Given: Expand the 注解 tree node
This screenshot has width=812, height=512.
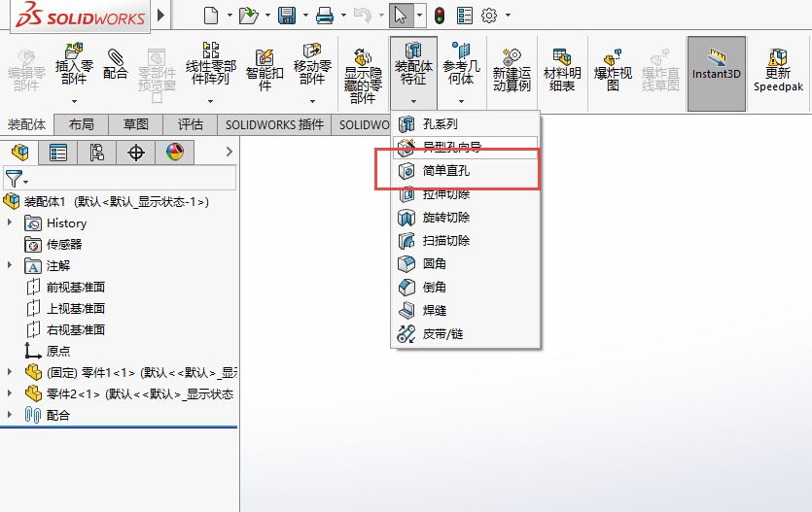Looking at the screenshot, I should coord(10,265).
